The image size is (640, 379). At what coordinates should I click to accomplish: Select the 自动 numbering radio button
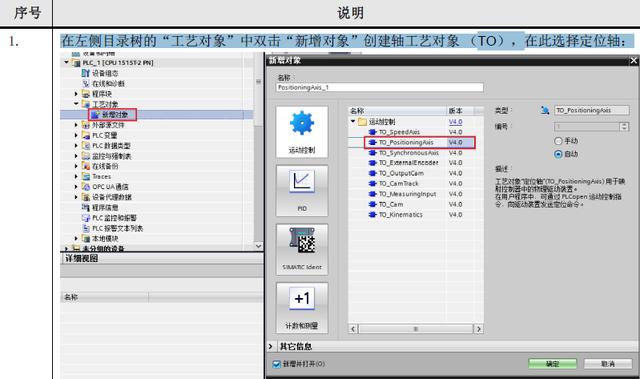(x=558, y=154)
